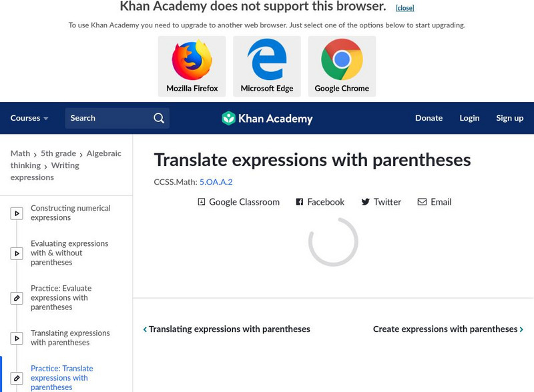This screenshot has width=534, height=392.
Task: Share the page via the Facebook icon
Action: pyautogui.click(x=298, y=202)
